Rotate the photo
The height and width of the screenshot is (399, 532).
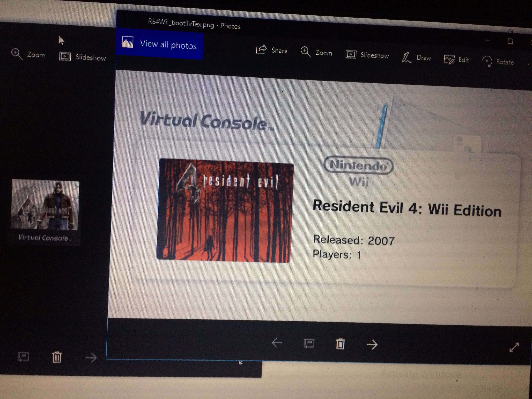pos(498,62)
